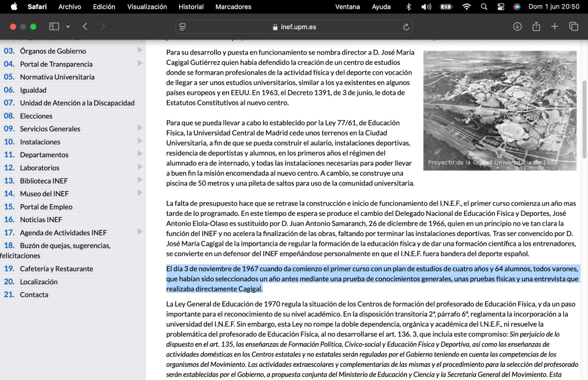Viewport: 588px width, 380px height.
Task: Expand Órganos de Gobierno submenu arrow
Action: coord(140,50)
